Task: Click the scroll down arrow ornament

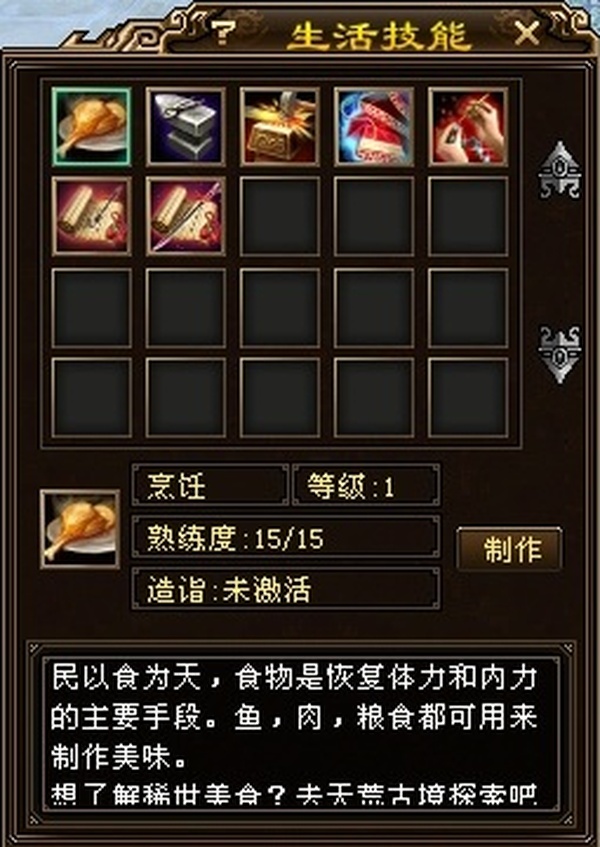Action: (560, 355)
